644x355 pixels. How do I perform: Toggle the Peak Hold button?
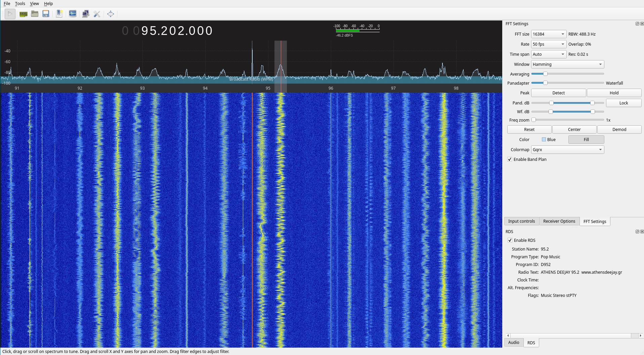(x=614, y=93)
